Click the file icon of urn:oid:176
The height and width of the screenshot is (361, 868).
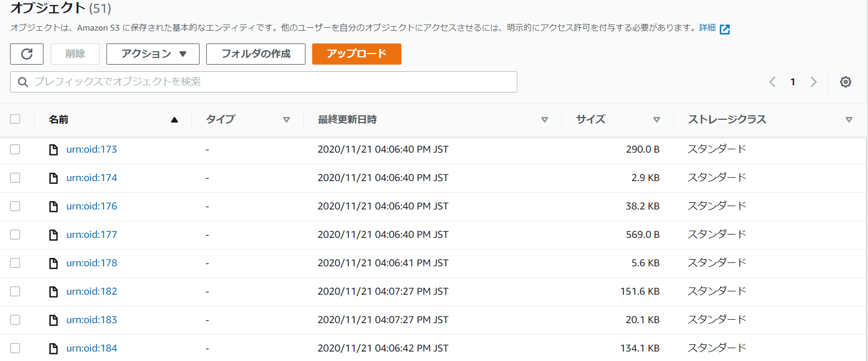coord(54,206)
